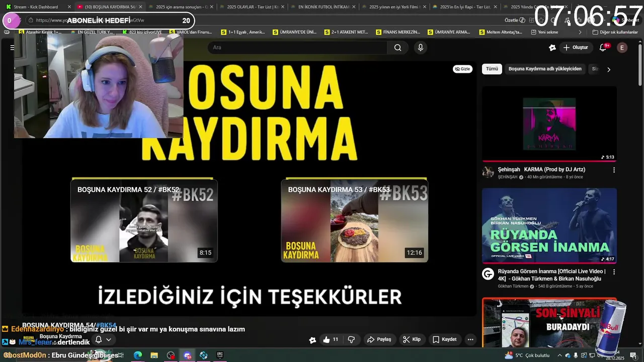Open Rüyanda Görsen İnanma video thumbnail
644x362 pixels.
coord(549,226)
